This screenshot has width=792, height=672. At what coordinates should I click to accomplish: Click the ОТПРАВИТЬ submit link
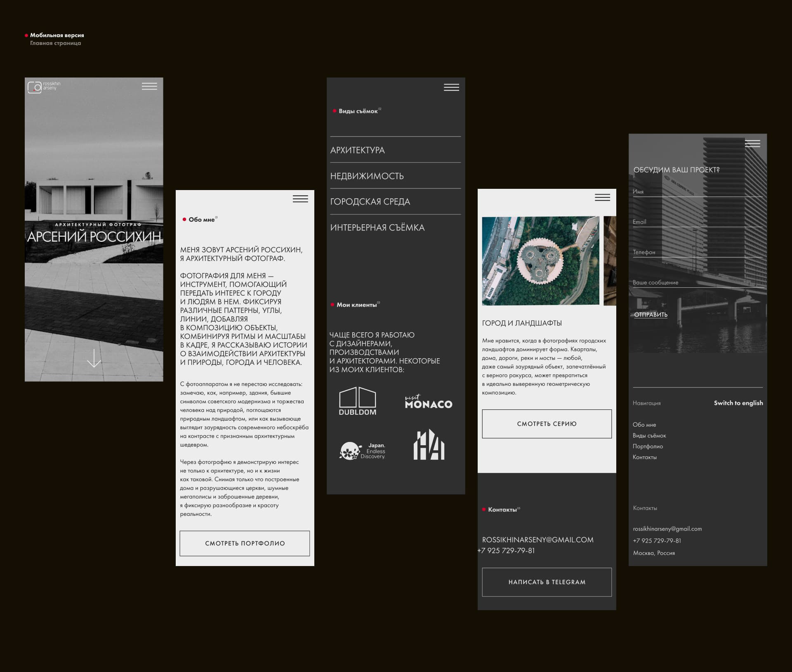point(651,315)
